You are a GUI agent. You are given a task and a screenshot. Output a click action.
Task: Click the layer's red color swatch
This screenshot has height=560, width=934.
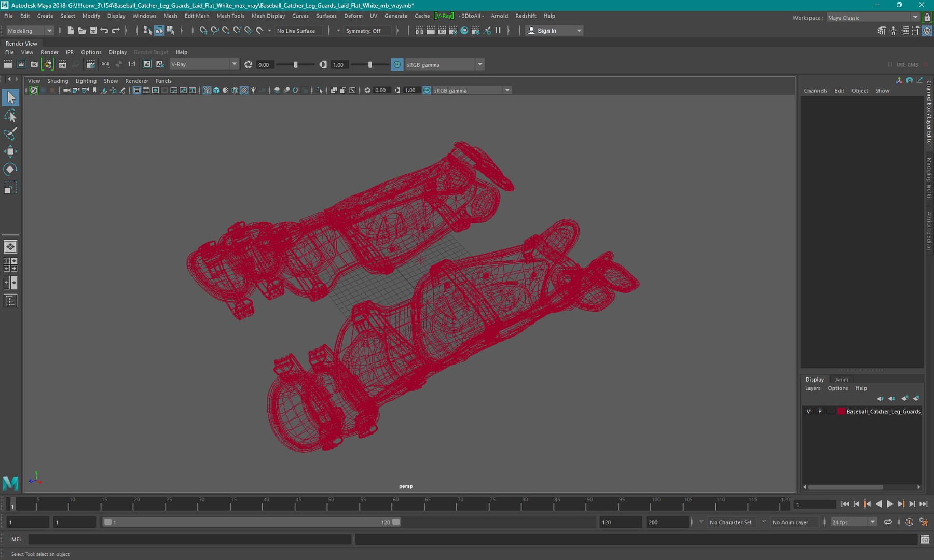(x=841, y=411)
